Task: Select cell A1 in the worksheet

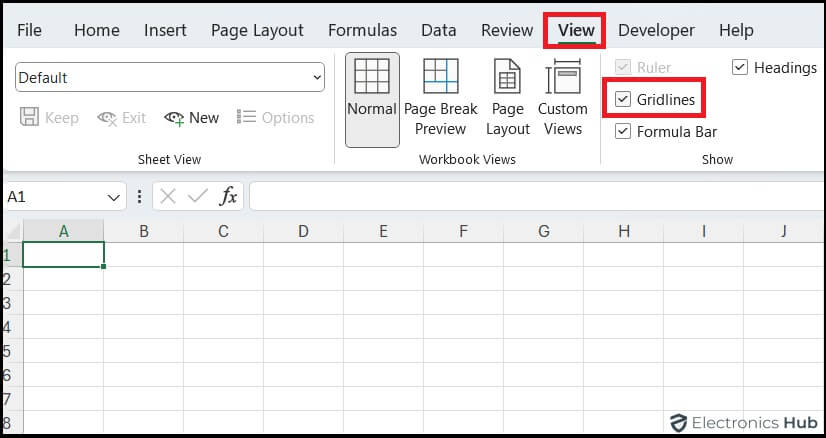Action: [x=63, y=255]
